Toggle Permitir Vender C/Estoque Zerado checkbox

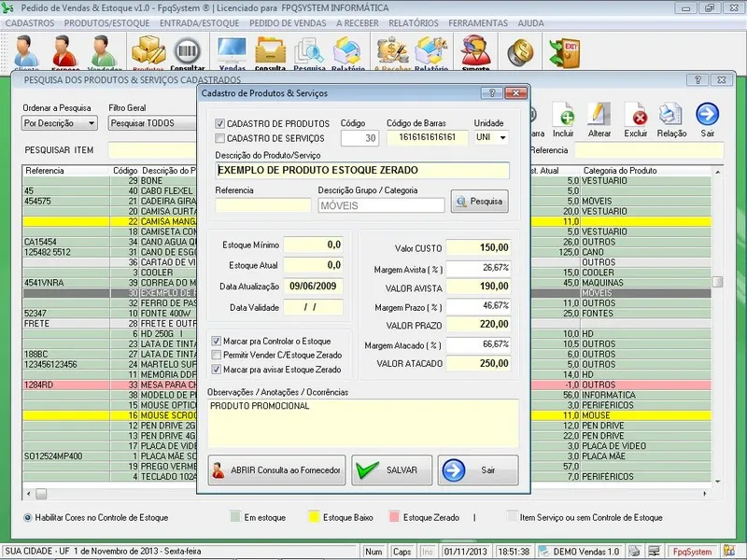coord(217,355)
